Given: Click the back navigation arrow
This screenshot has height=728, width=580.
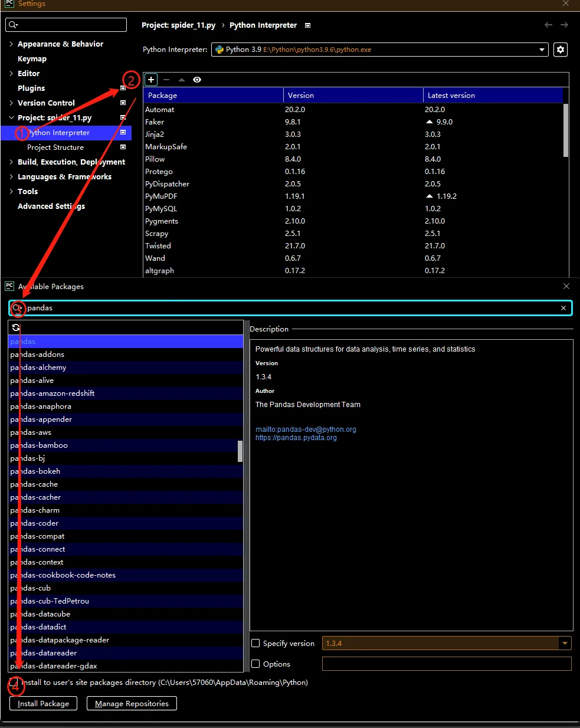Looking at the screenshot, I should (548, 25).
